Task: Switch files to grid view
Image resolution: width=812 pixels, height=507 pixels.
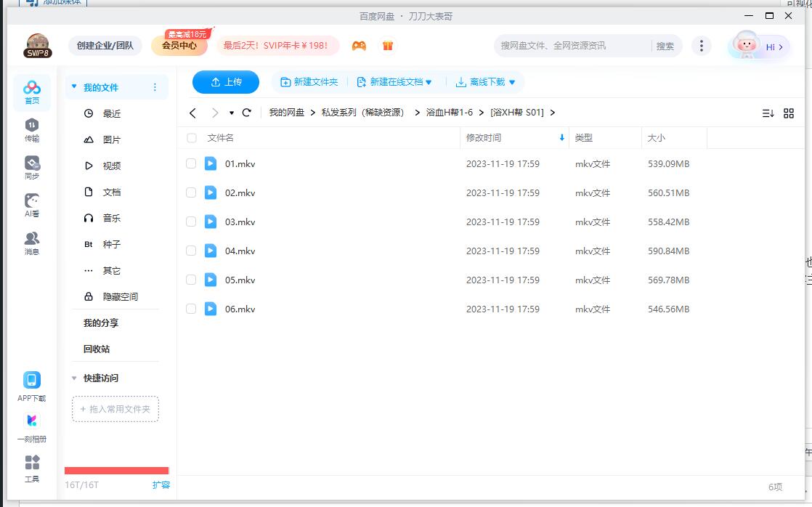Action: (x=789, y=113)
